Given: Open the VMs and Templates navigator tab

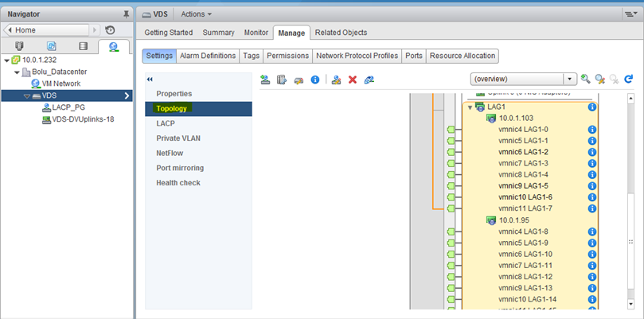Looking at the screenshot, I should tap(51, 46).
